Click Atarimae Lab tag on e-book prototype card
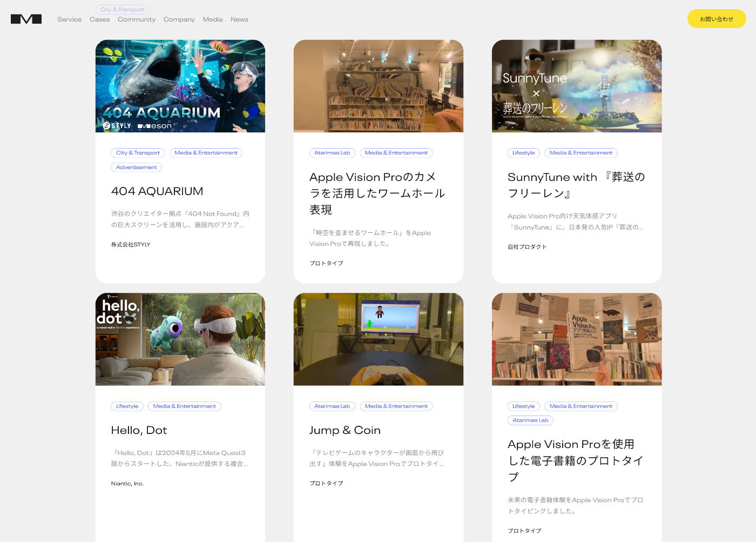This screenshot has height=542, width=756. click(x=530, y=420)
